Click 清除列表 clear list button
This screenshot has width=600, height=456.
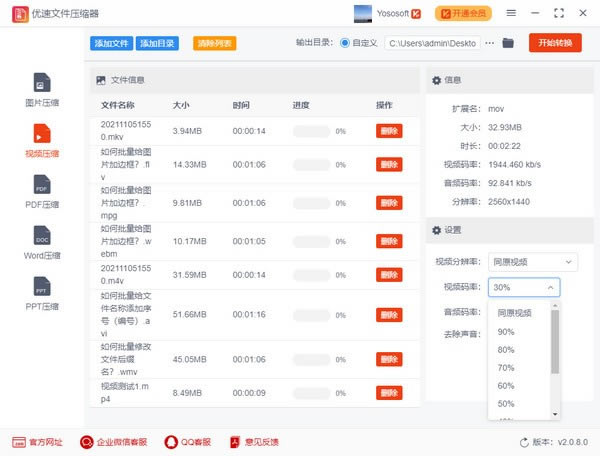[214, 44]
